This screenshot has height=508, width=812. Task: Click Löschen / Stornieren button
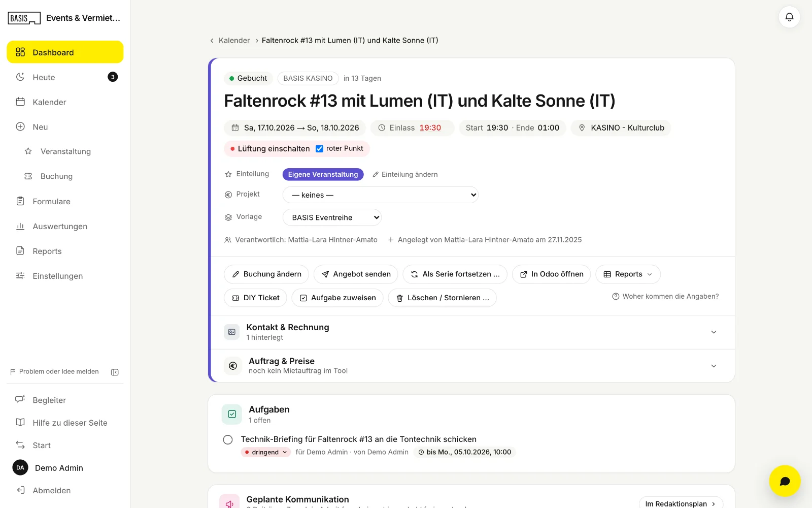(442, 298)
